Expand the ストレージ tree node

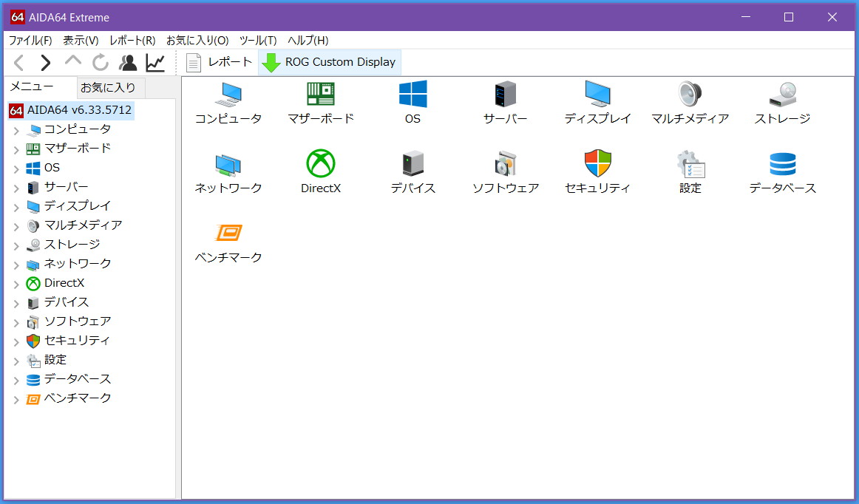click(16, 245)
